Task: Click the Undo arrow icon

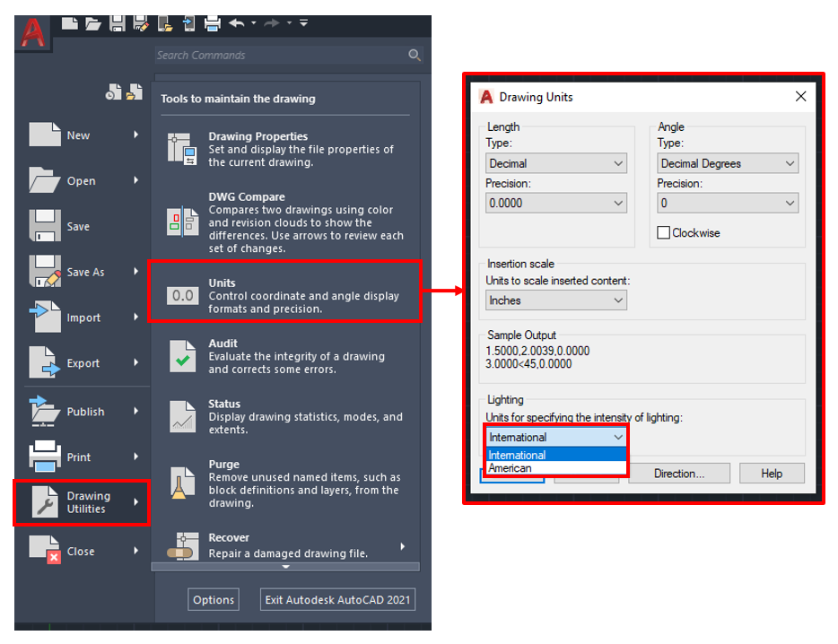Action: pyautogui.click(x=236, y=23)
